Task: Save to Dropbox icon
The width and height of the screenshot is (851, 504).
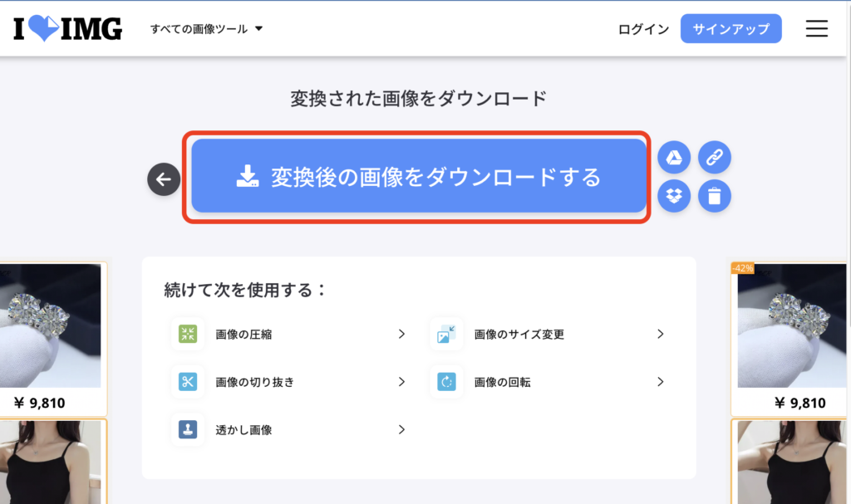Action: pyautogui.click(x=674, y=196)
